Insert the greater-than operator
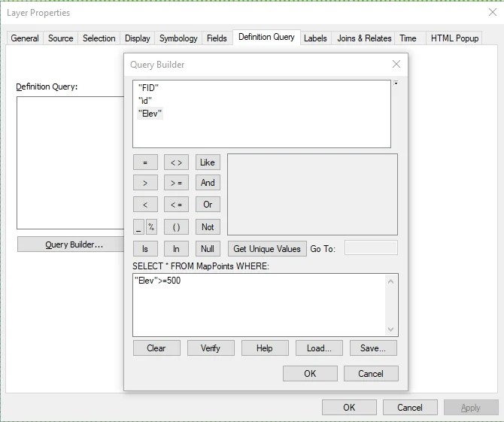This screenshot has height=422, width=504. point(145,183)
